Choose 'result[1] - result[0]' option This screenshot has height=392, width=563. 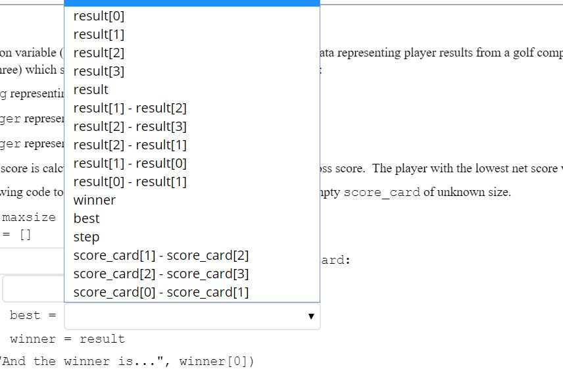[192, 163]
